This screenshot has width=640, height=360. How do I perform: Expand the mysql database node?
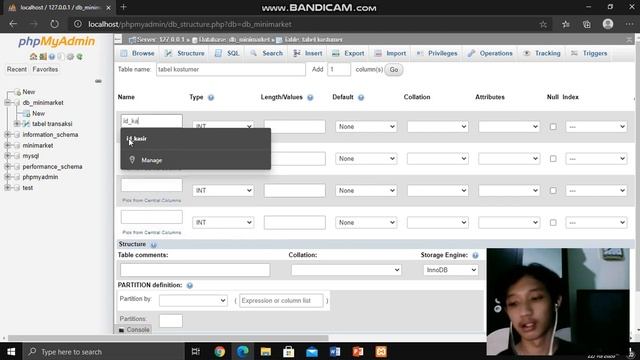coord(8,156)
